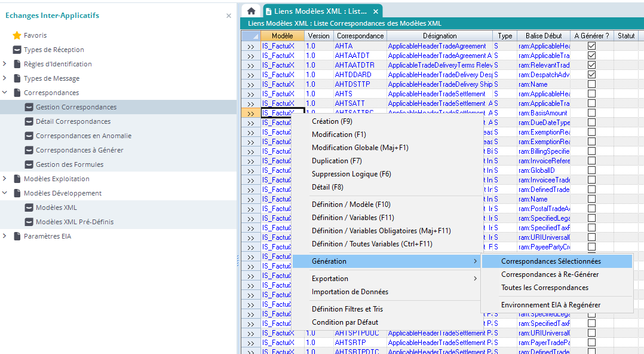Sort by the Désignation column header
The width and height of the screenshot is (644, 354).
point(439,36)
